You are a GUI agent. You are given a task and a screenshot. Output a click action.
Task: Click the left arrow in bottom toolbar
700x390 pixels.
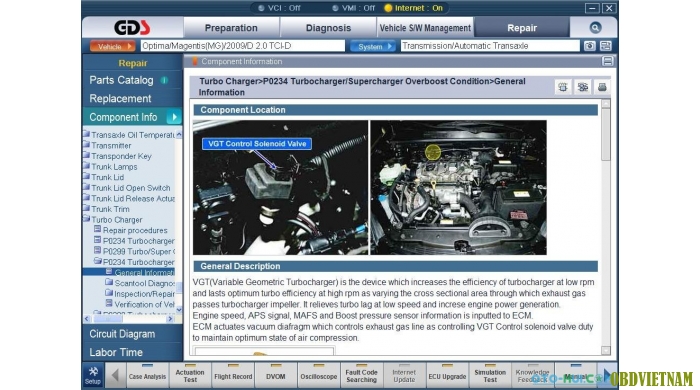[x=115, y=375]
